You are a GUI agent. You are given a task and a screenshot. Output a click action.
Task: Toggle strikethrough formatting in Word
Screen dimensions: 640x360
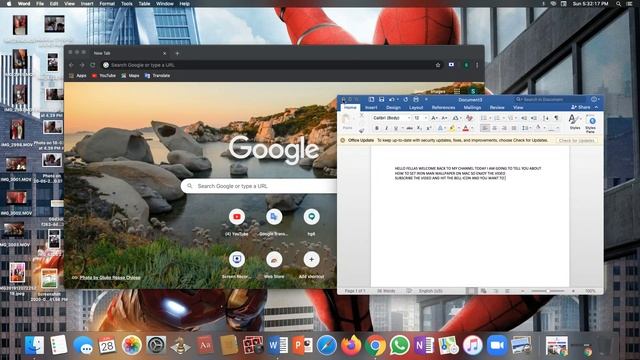point(409,128)
